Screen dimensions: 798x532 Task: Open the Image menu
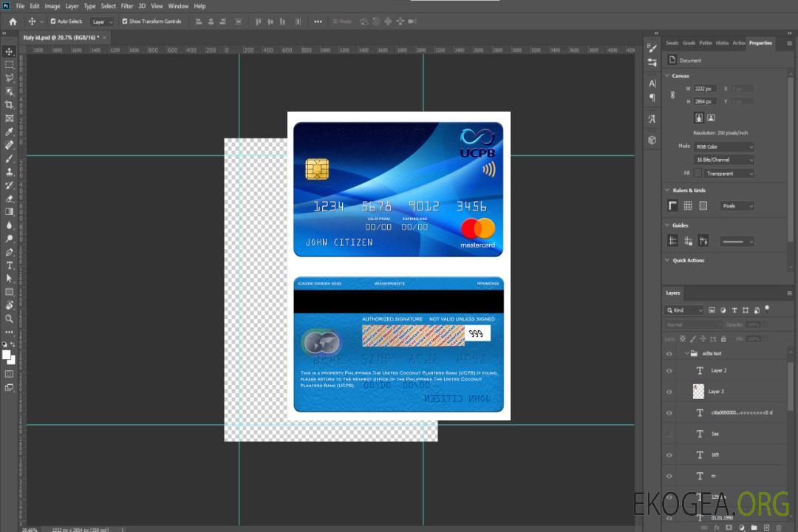tap(52, 6)
